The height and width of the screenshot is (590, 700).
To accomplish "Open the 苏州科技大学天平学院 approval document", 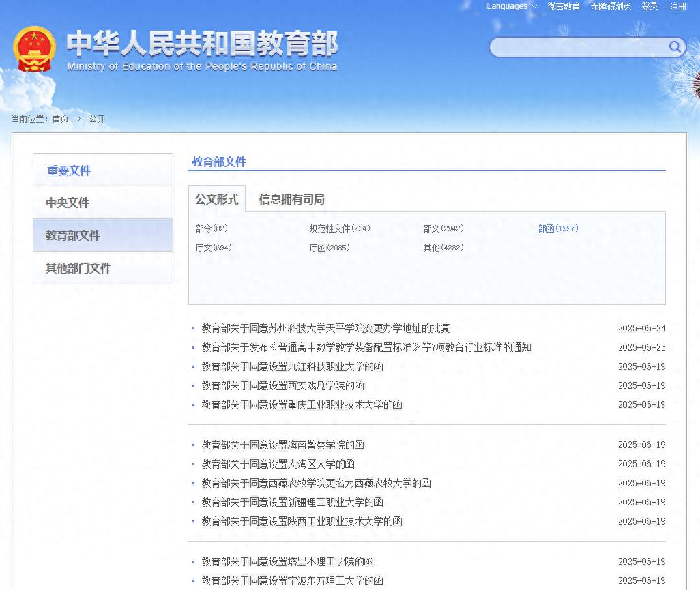I will [325, 328].
